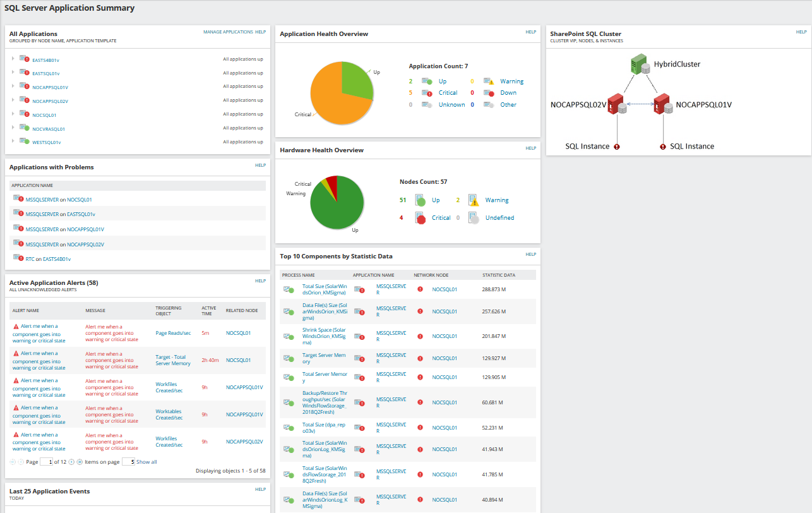
Task: Click the orange Critical slice of the Application Health pie
Action: (335, 101)
